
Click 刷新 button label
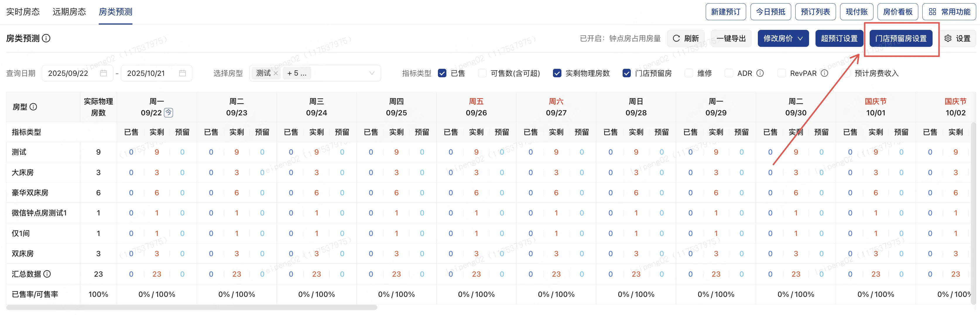coord(691,38)
